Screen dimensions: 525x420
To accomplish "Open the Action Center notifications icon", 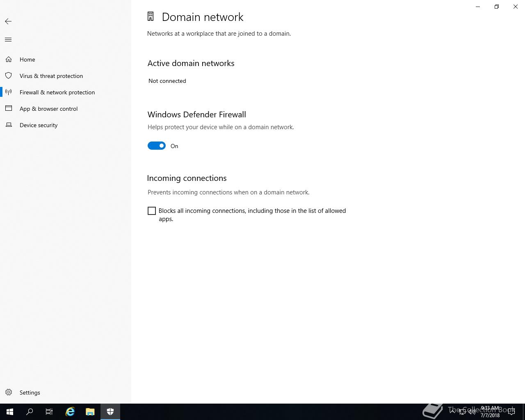I will coord(511,412).
